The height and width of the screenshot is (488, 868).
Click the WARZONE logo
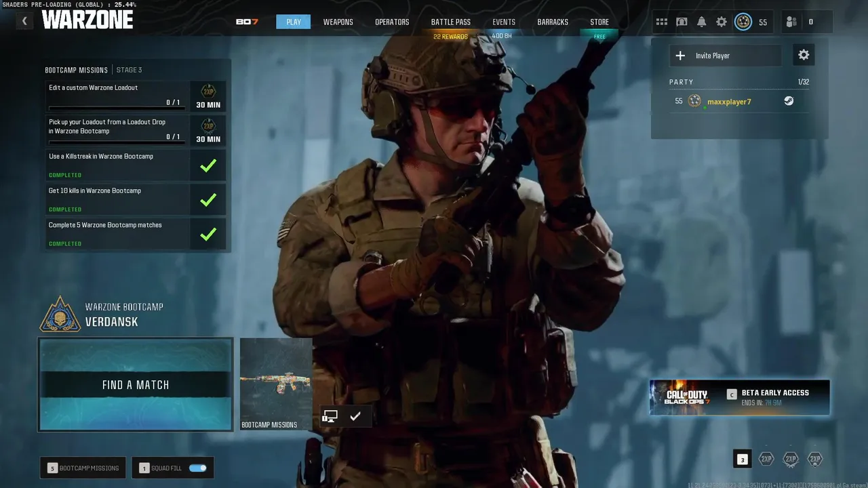pos(87,20)
